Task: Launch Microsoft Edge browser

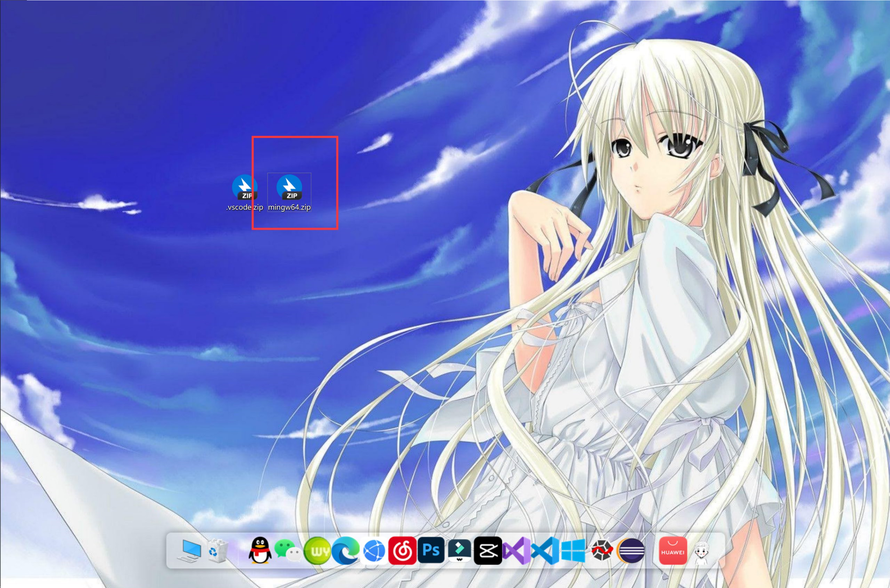Action: [345, 551]
